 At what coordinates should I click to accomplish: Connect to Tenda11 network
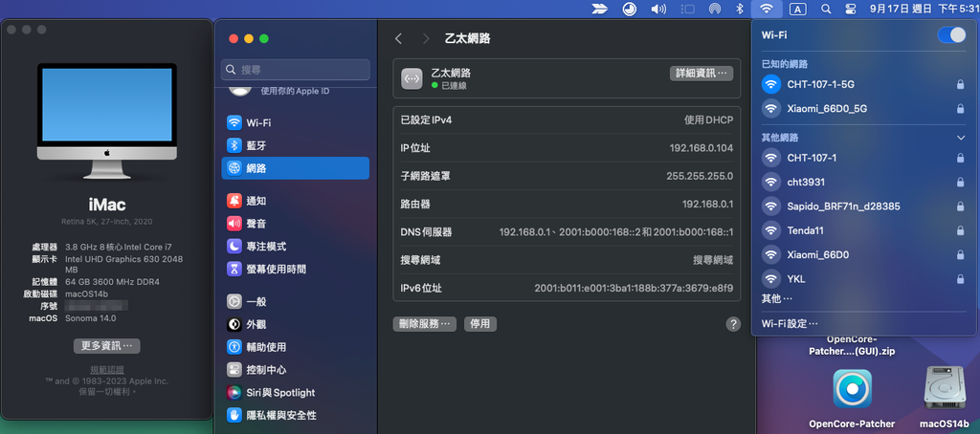(863, 230)
